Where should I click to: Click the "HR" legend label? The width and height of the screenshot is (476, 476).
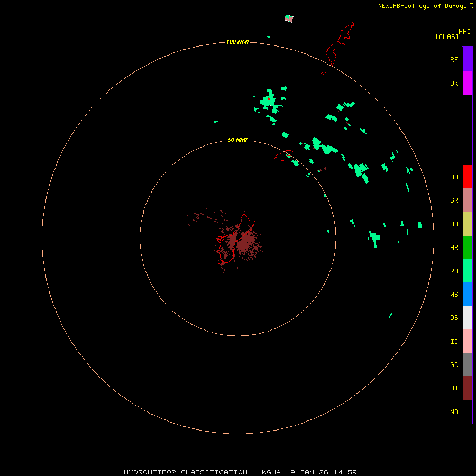(454, 248)
